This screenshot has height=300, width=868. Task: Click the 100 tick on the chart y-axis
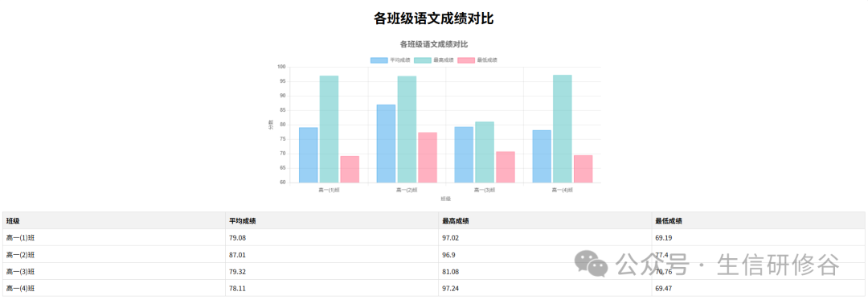pyautogui.click(x=281, y=67)
